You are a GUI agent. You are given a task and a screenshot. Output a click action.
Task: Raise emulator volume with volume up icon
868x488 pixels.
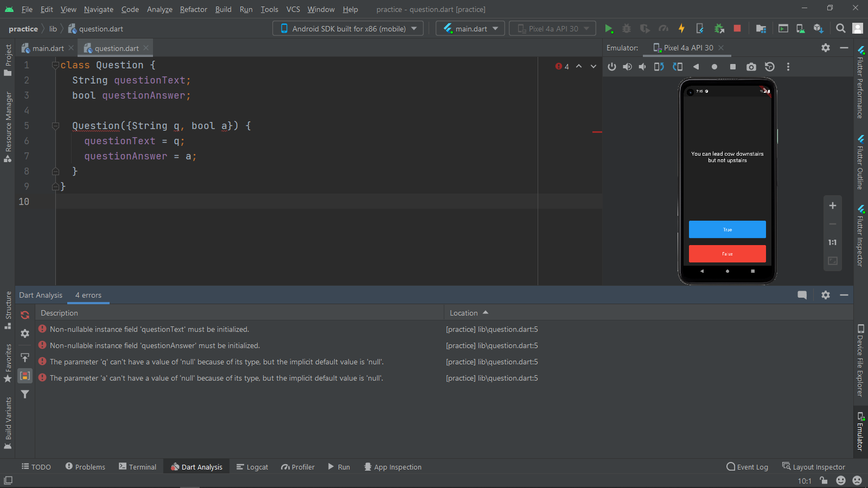[x=627, y=67]
